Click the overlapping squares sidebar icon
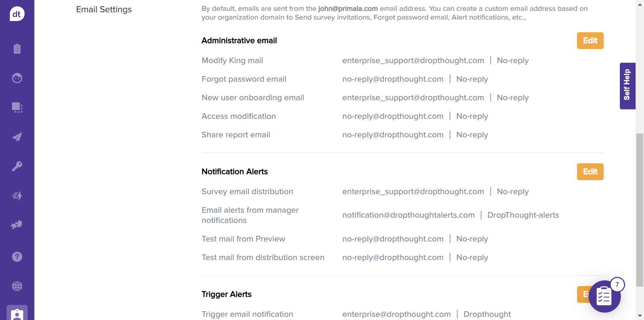644x320 pixels. (17, 107)
